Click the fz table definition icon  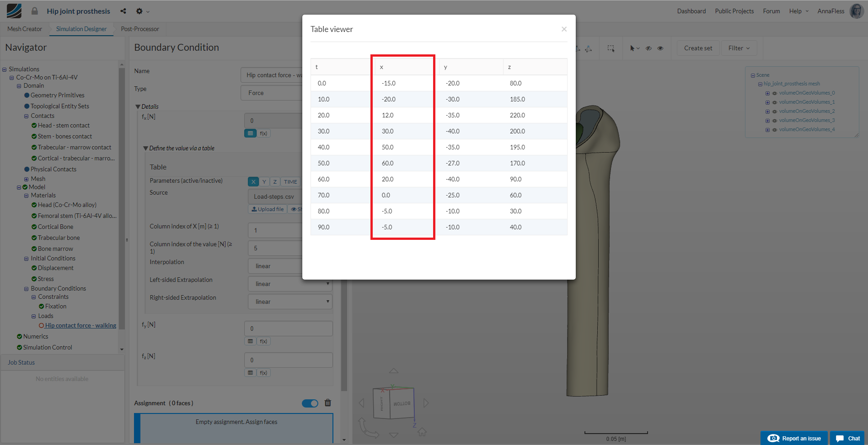pyautogui.click(x=250, y=373)
